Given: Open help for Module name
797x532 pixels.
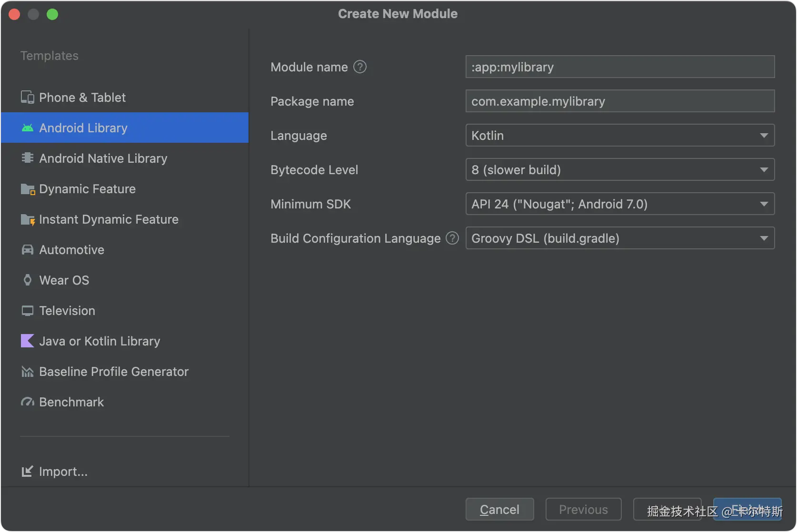Looking at the screenshot, I should click(x=360, y=67).
